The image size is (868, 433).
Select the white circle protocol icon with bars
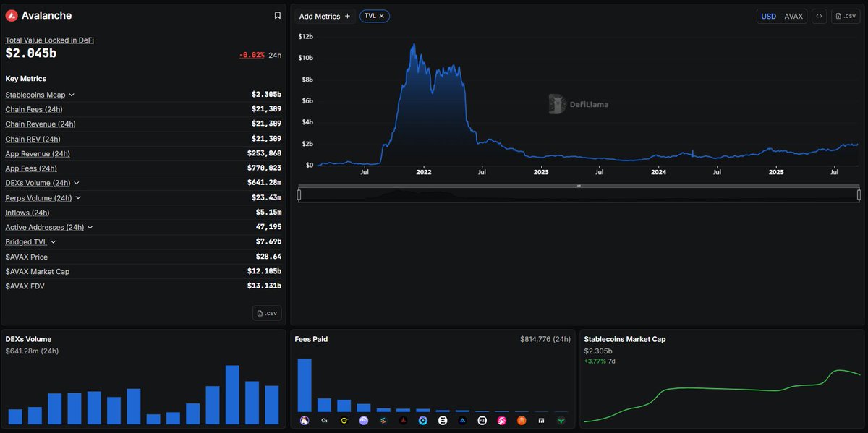pos(443,420)
